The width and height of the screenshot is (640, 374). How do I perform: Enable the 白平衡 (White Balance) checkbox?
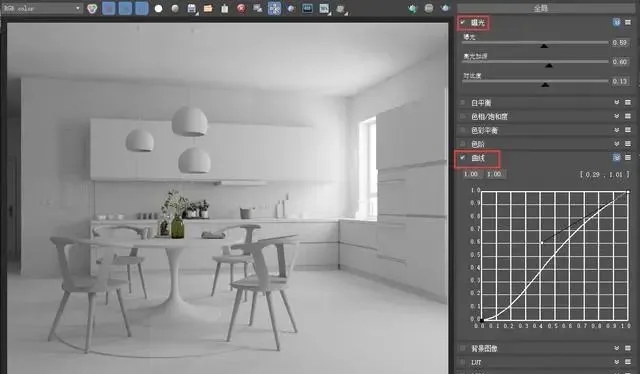tap(462, 102)
